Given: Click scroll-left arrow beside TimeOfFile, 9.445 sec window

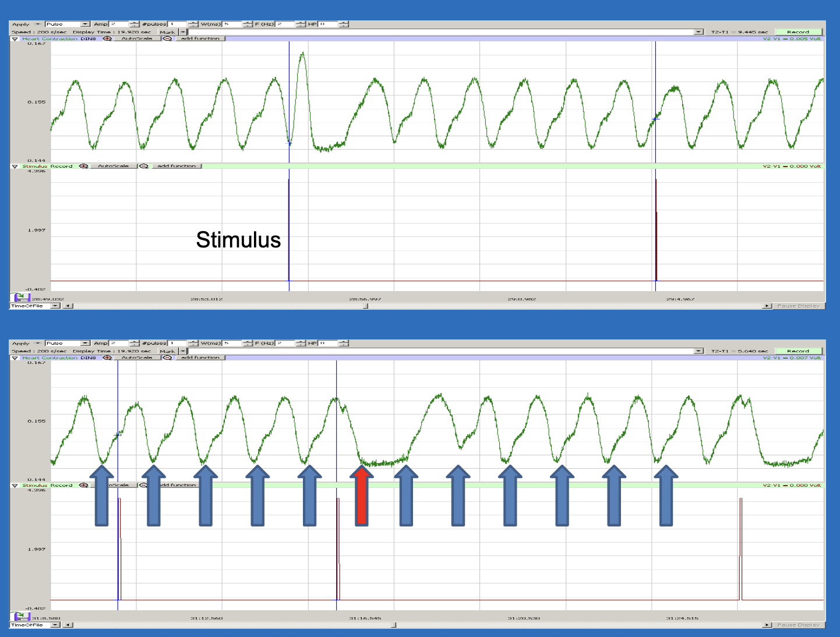Looking at the screenshot, I should 68,306.
